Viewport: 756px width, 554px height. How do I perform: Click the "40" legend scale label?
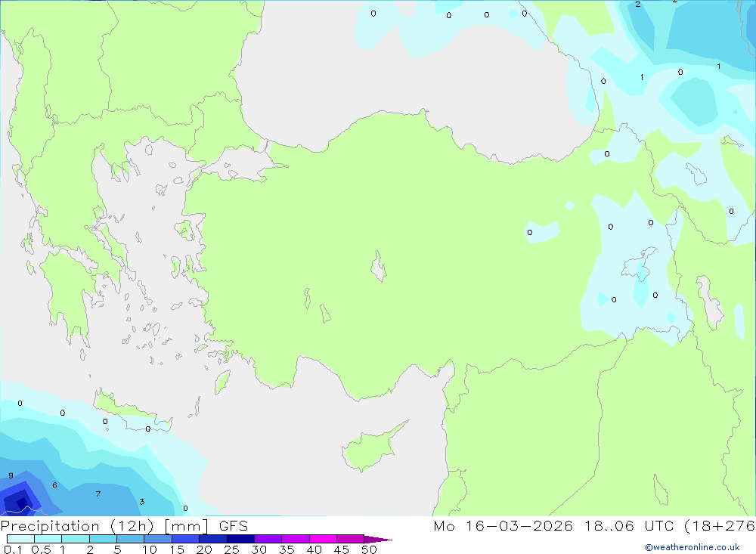[x=314, y=549]
